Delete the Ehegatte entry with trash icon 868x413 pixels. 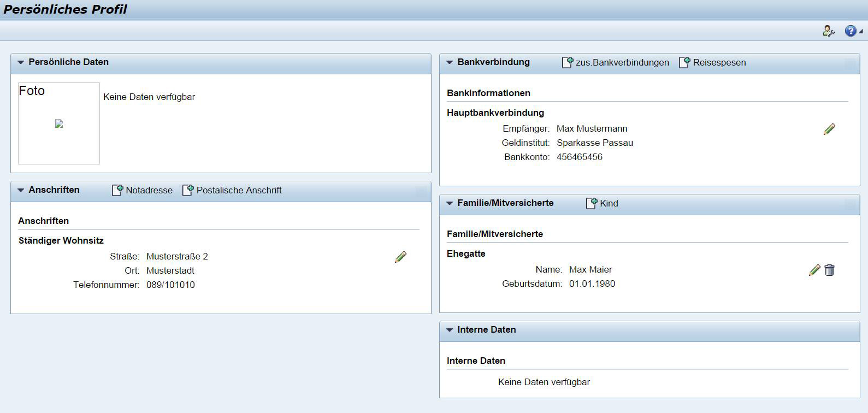[x=829, y=270]
